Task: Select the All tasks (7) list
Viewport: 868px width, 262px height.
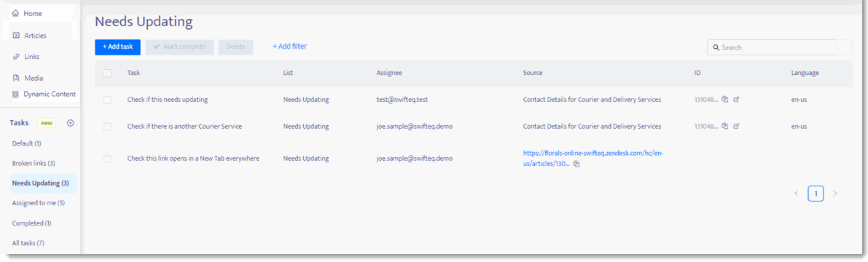Action: [x=28, y=242]
